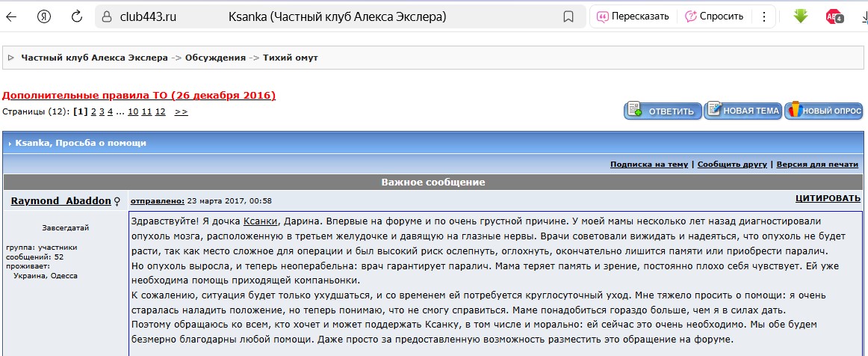Jump to last page 12 of thread

coord(160,111)
